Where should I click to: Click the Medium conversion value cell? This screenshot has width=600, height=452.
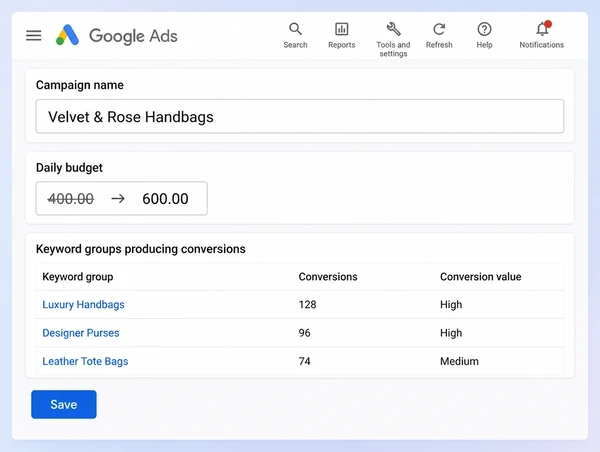[x=459, y=361]
